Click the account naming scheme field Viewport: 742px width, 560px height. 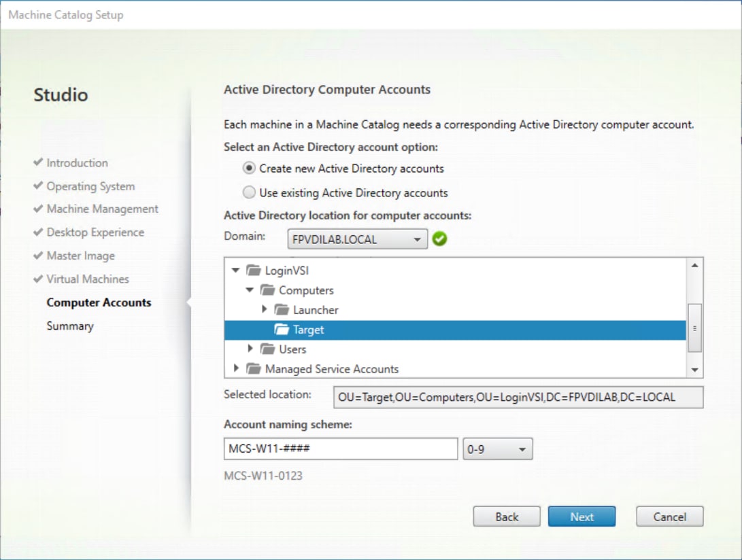pyautogui.click(x=341, y=449)
